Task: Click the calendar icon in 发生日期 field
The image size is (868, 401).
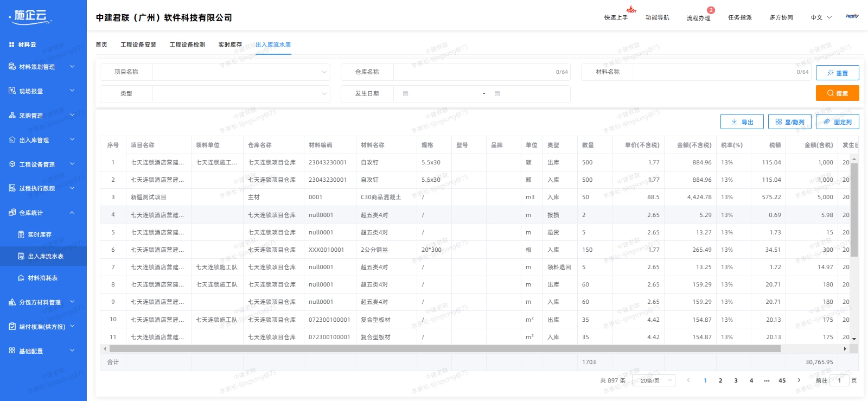Action: tap(405, 94)
